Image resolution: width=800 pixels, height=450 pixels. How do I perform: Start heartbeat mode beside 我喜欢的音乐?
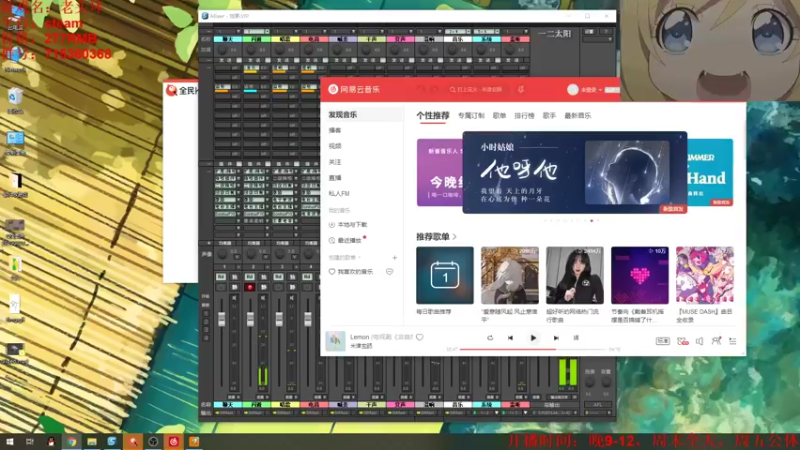coord(389,272)
